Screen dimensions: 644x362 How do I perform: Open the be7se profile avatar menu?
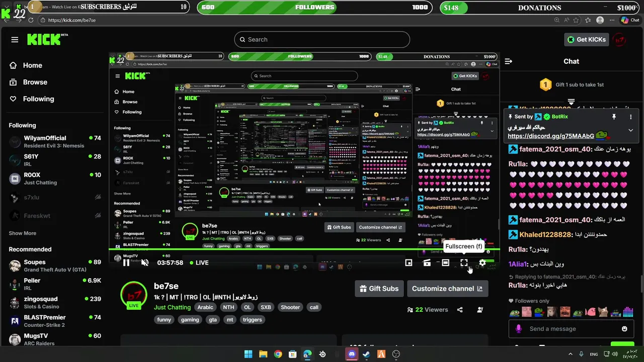619,40
